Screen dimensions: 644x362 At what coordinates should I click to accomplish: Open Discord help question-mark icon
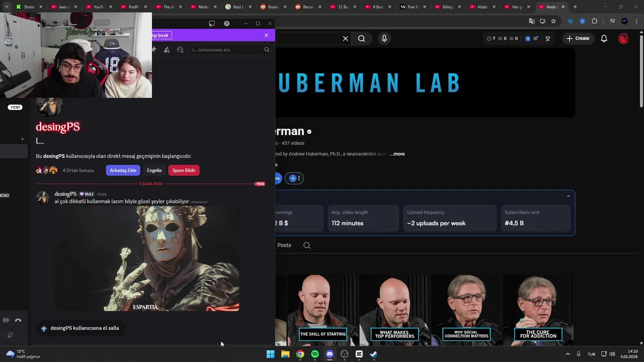226,24
